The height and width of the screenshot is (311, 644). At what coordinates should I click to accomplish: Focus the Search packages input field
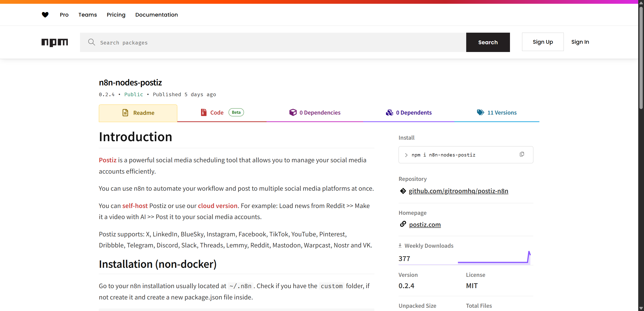pos(273,42)
